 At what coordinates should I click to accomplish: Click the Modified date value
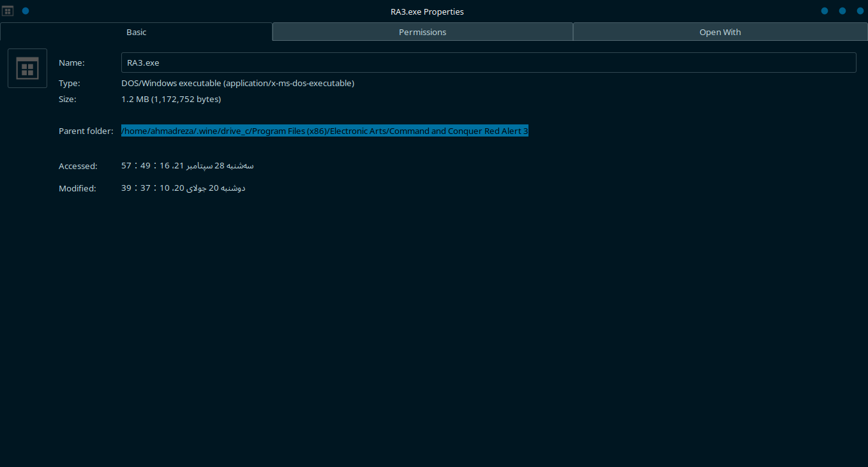(183, 188)
